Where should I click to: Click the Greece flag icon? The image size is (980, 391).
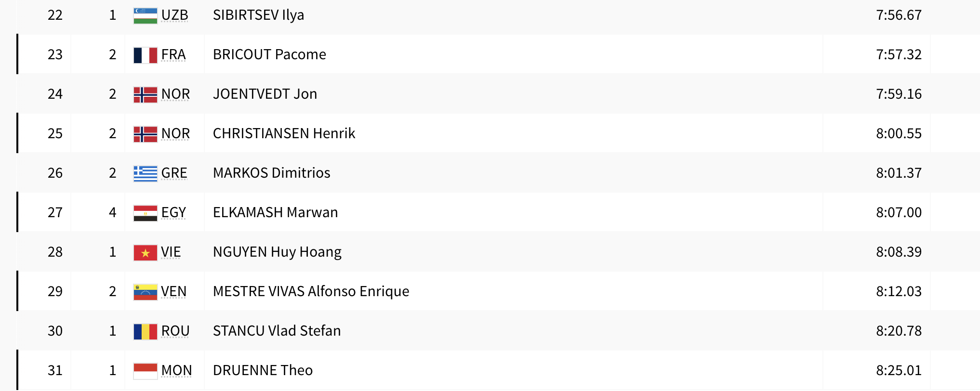click(x=145, y=174)
